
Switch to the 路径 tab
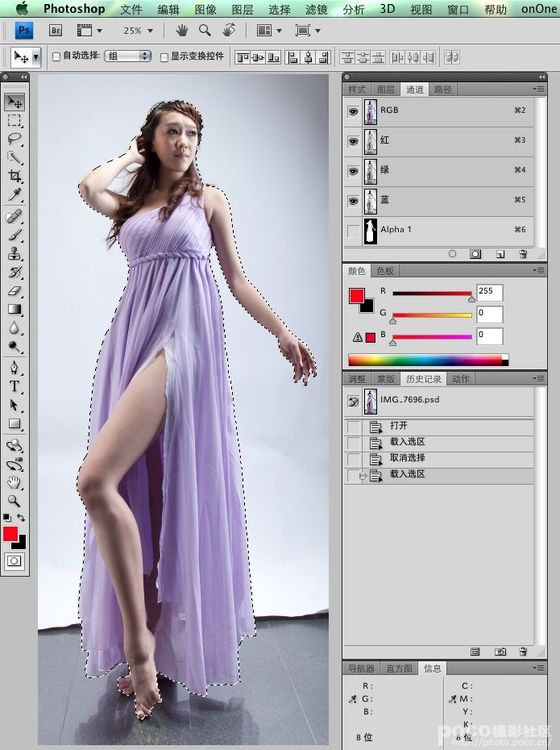[x=443, y=89]
